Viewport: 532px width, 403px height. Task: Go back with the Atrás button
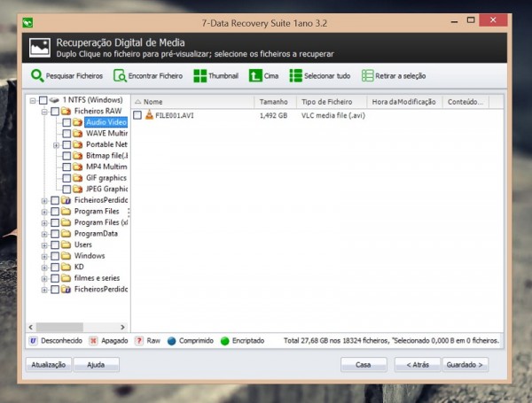(418, 365)
